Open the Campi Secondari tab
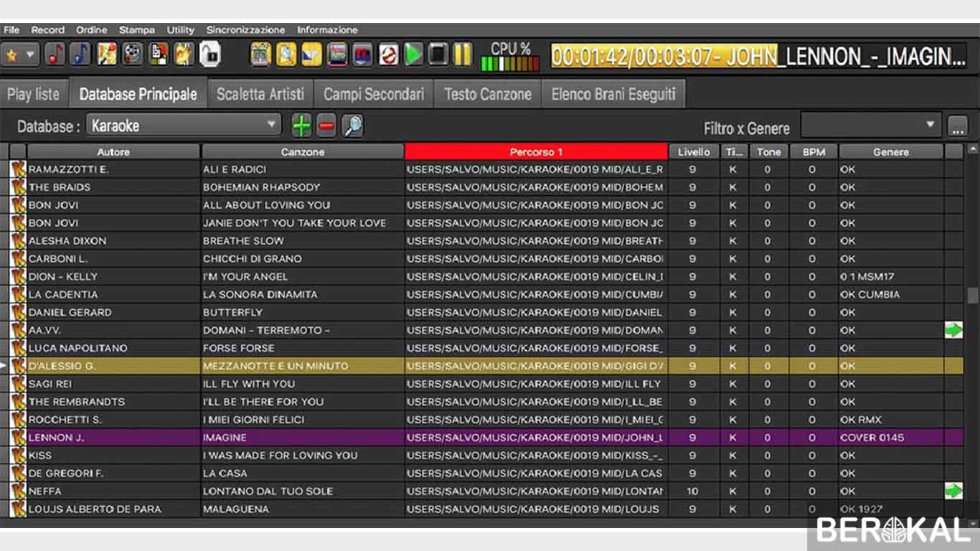980x551 pixels. point(374,94)
